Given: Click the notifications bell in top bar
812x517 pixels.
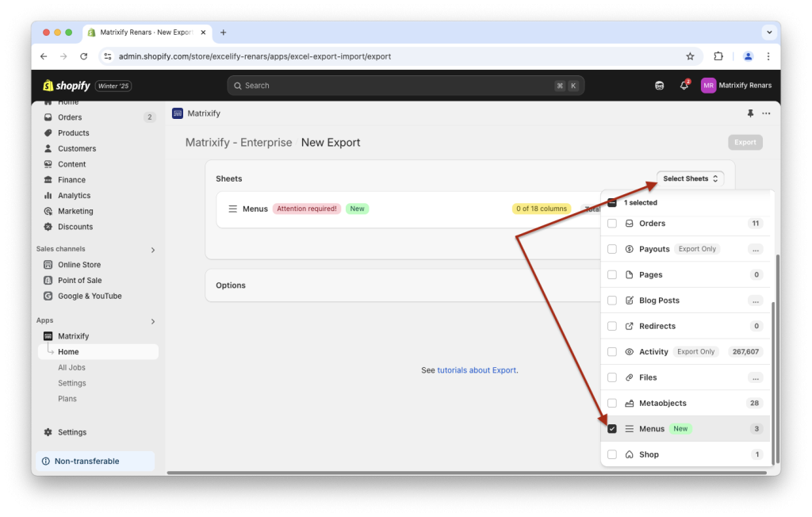Looking at the screenshot, I should coord(684,85).
